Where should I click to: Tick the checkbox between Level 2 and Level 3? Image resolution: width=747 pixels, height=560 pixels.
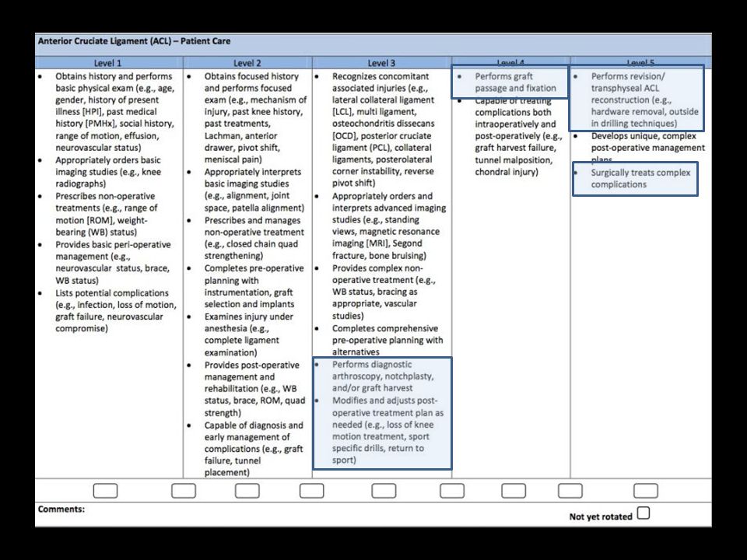coord(311,491)
